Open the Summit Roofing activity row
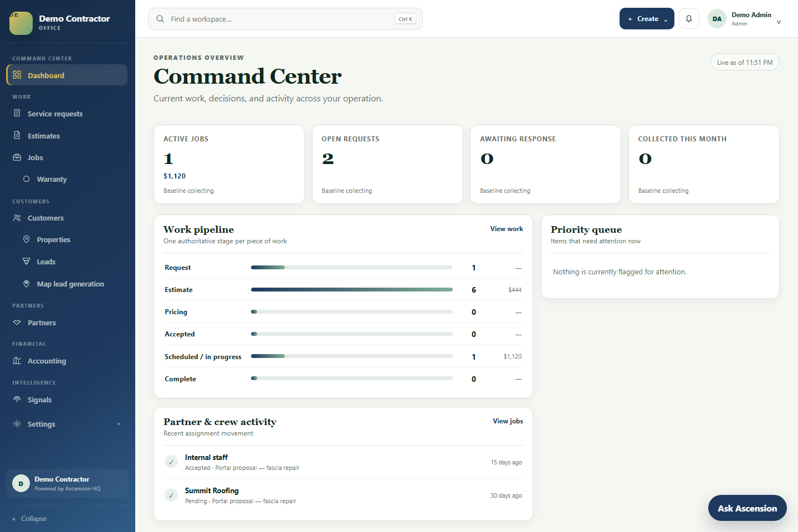Screen dimensions: 798x532 343,495
